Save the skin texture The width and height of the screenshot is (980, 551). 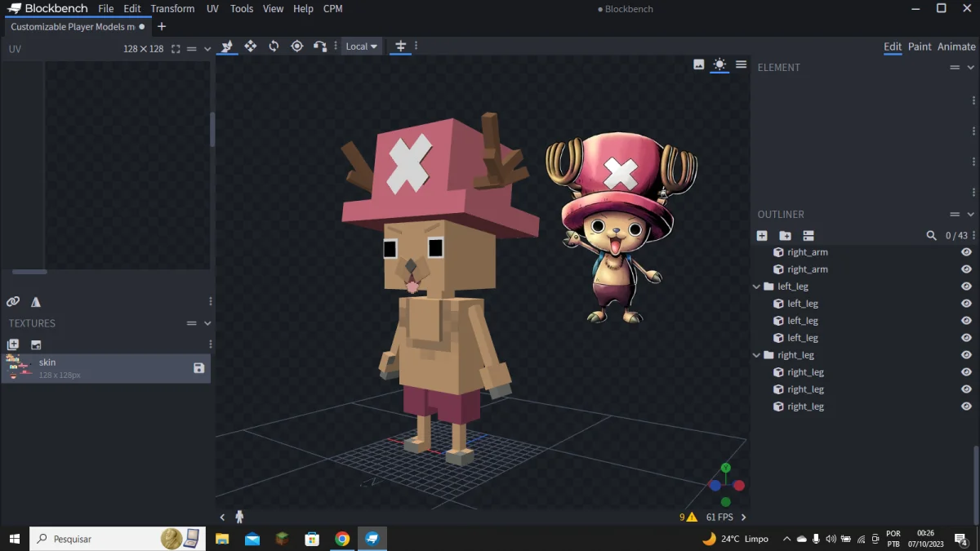pos(198,368)
